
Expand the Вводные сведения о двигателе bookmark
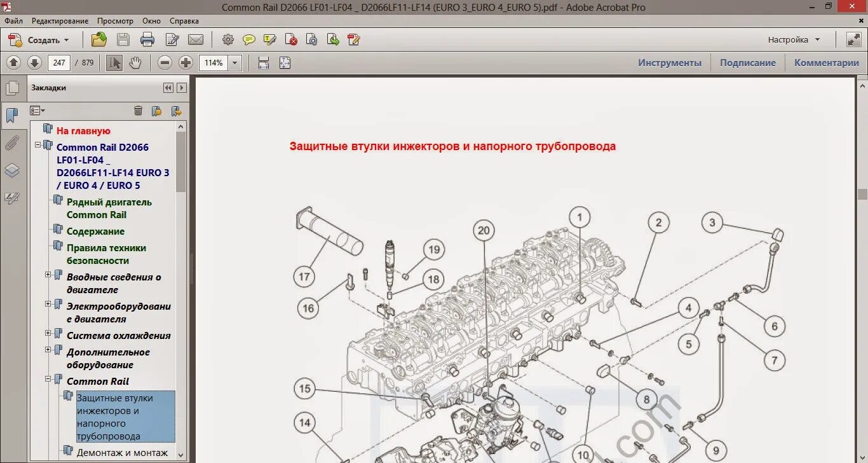(48, 275)
